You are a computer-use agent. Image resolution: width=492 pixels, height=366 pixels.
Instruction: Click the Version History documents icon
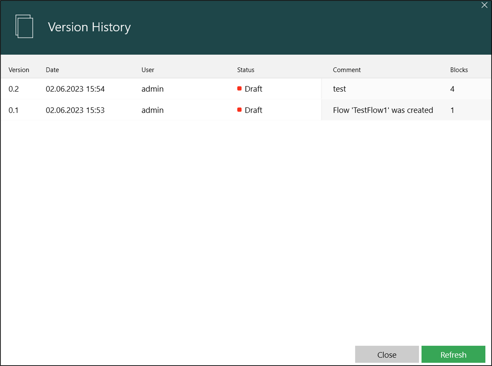(x=24, y=26)
